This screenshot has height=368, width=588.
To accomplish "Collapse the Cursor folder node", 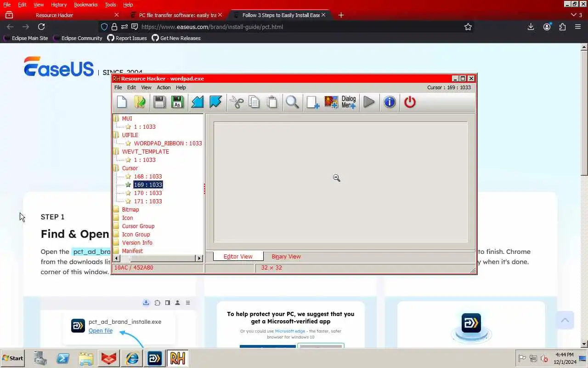I will pyautogui.click(x=116, y=168).
